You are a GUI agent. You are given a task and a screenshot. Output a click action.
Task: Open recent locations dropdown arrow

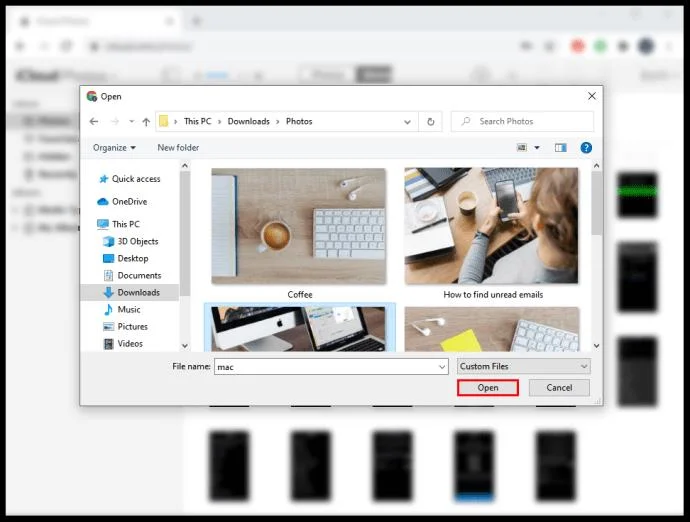[x=132, y=121]
